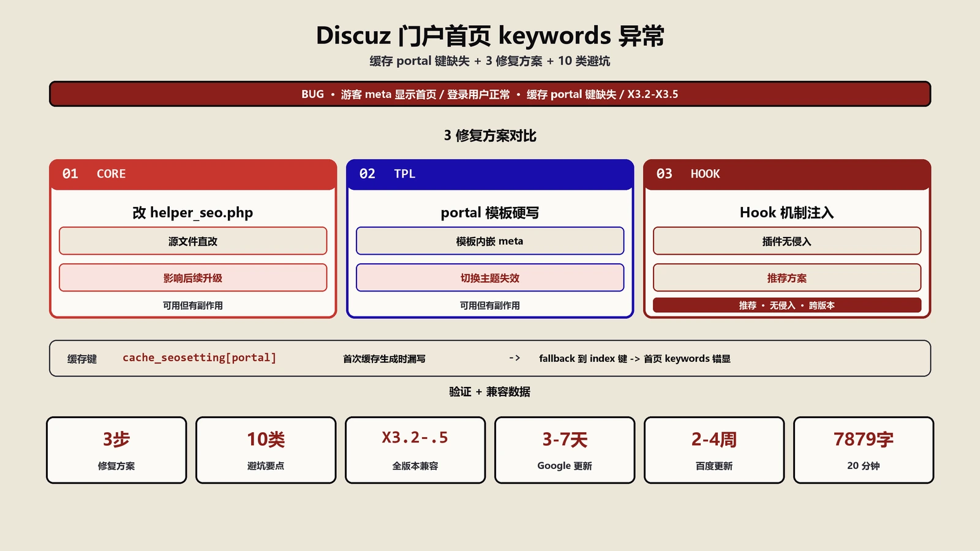Click the '推荐方案' box

787,278
